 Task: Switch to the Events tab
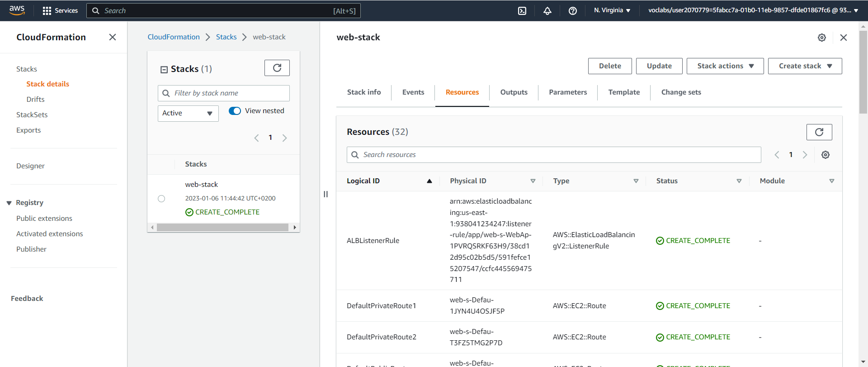[x=413, y=92]
